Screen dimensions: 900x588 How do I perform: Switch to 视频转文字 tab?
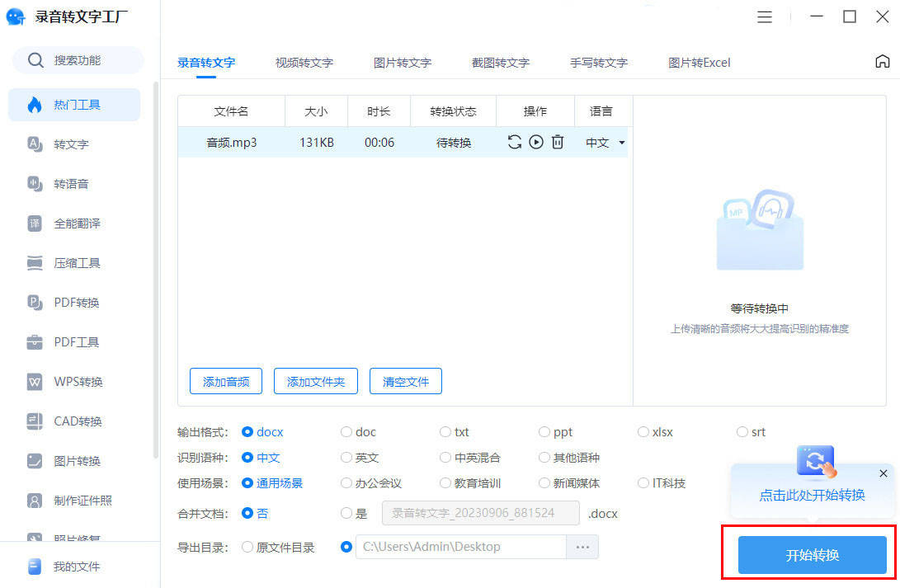coord(304,63)
